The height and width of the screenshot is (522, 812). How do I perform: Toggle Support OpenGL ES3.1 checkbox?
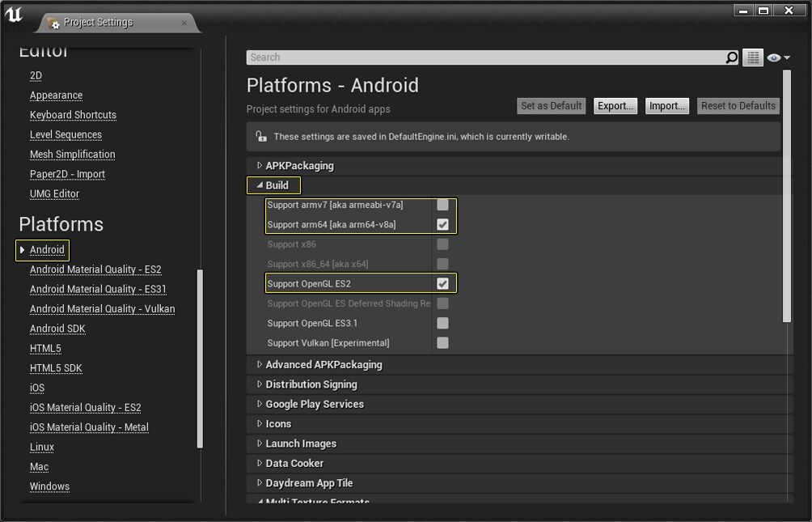[442, 323]
